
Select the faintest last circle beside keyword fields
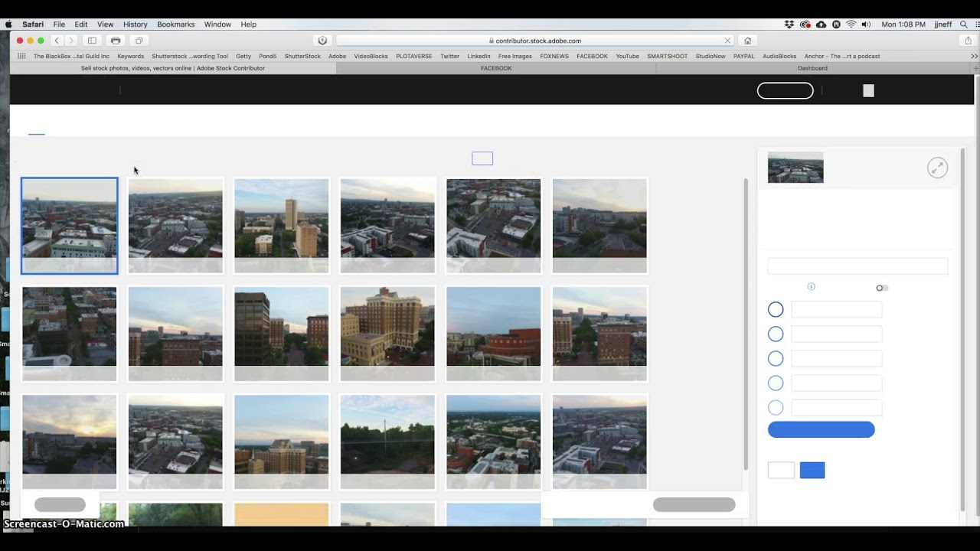pyautogui.click(x=776, y=407)
